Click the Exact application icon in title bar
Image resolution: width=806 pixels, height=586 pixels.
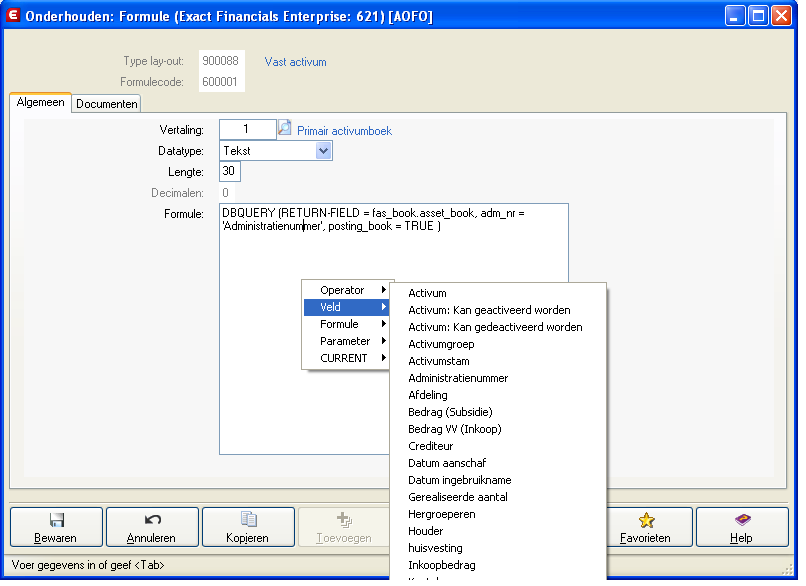(x=13, y=16)
